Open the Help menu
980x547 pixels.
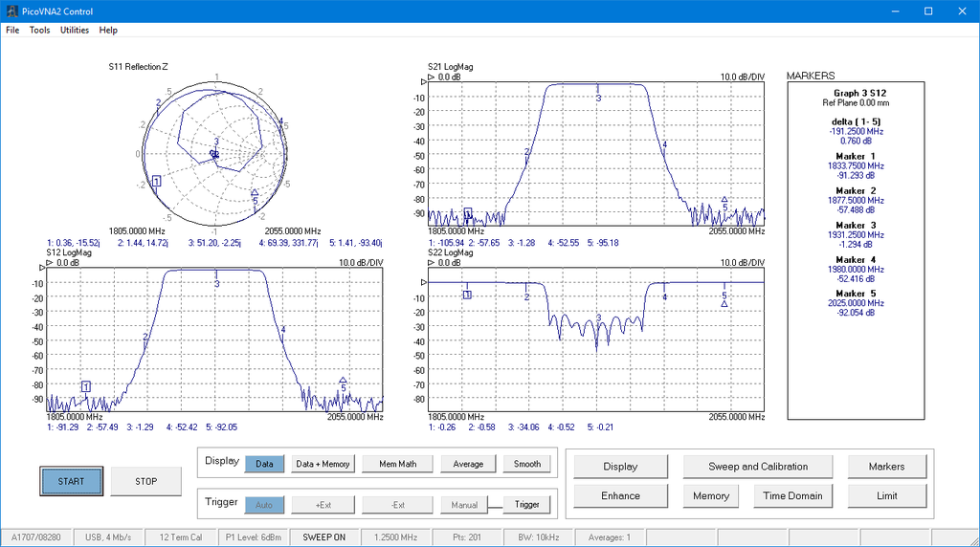coord(108,30)
